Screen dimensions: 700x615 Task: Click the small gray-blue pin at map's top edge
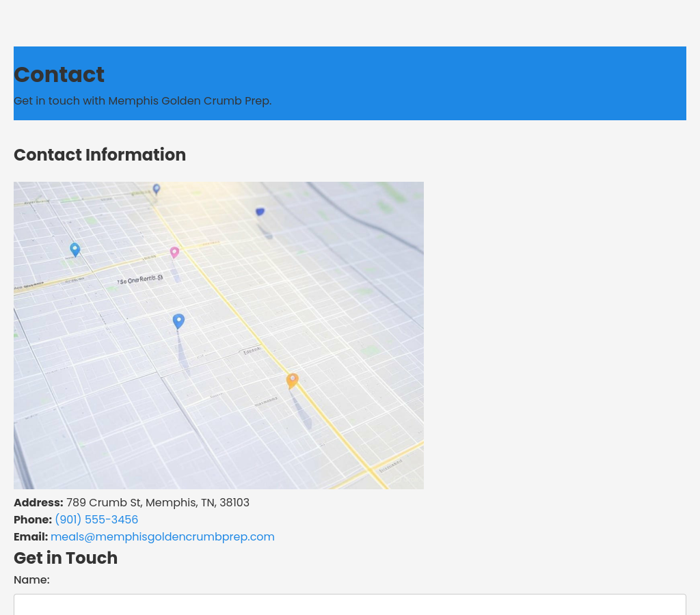pyautogui.click(x=157, y=189)
